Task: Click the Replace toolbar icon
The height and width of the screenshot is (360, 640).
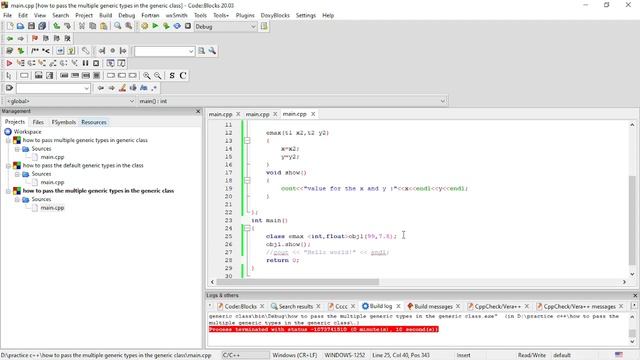Action: point(129,26)
